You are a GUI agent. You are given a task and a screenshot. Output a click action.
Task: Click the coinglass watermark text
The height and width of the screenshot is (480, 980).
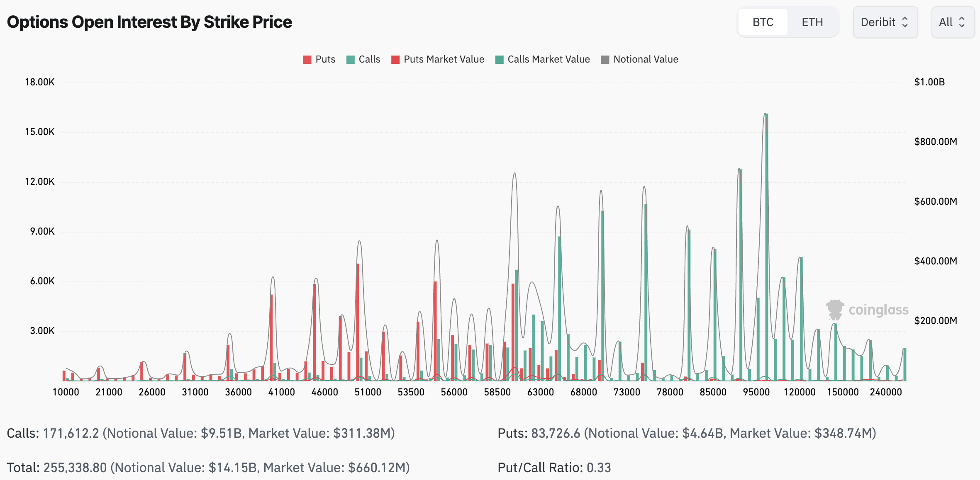[x=878, y=310]
